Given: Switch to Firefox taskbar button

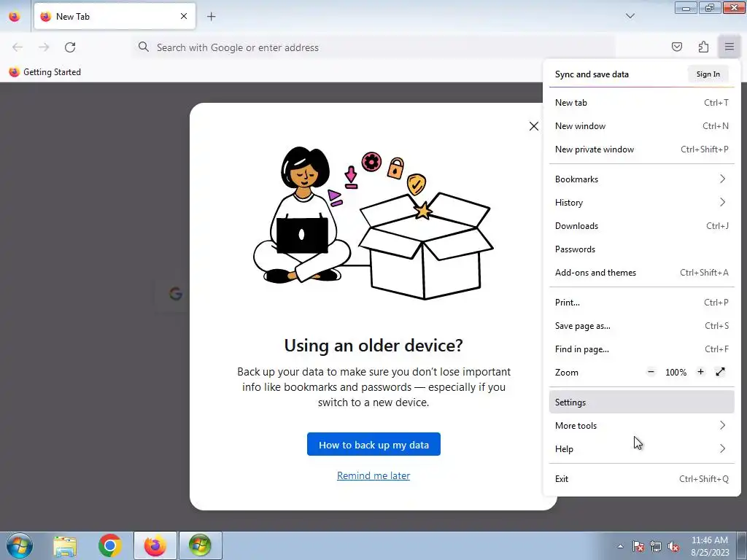Looking at the screenshot, I should coord(155,545).
